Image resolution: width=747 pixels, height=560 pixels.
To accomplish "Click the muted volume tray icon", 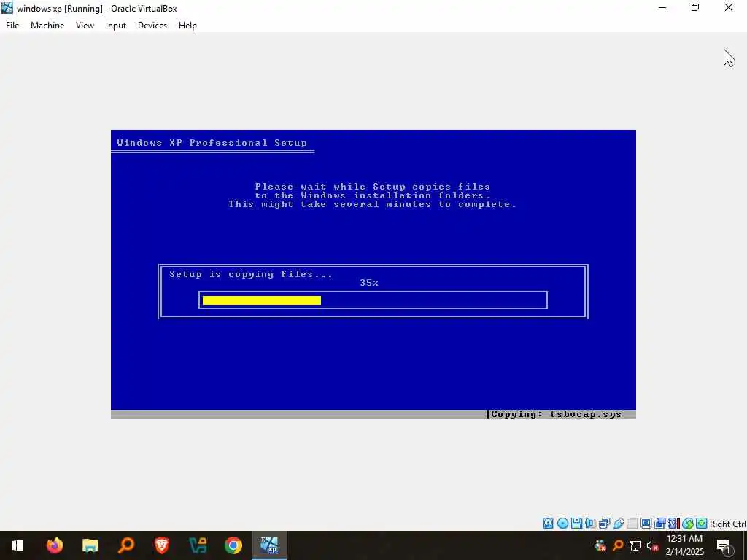I will click(653, 545).
